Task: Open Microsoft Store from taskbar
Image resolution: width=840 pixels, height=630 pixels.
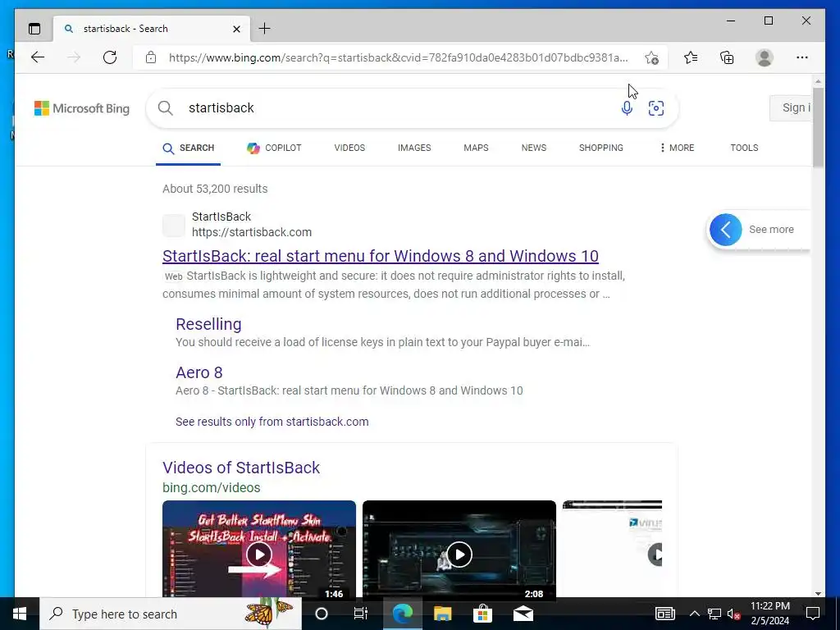Action: coord(482,614)
